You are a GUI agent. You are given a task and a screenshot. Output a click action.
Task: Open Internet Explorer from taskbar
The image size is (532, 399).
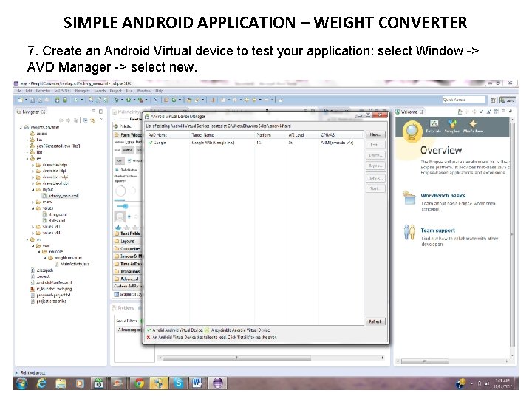coord(41,383)
